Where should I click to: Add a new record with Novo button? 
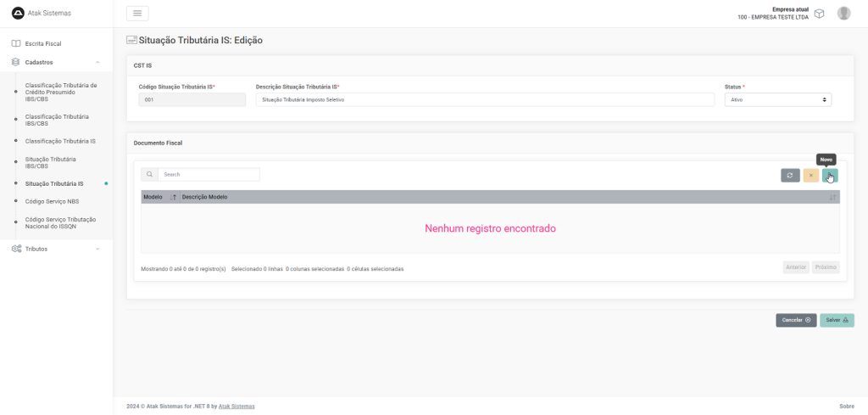(x=830, y=175)
